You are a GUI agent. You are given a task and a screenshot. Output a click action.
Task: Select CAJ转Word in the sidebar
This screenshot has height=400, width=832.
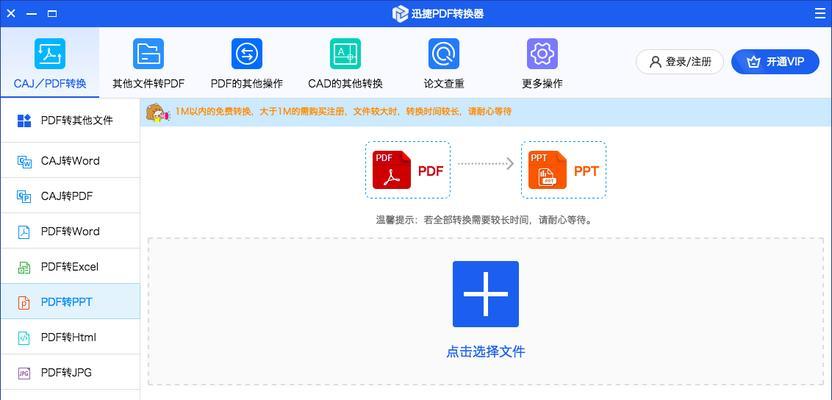click(70, 161)
